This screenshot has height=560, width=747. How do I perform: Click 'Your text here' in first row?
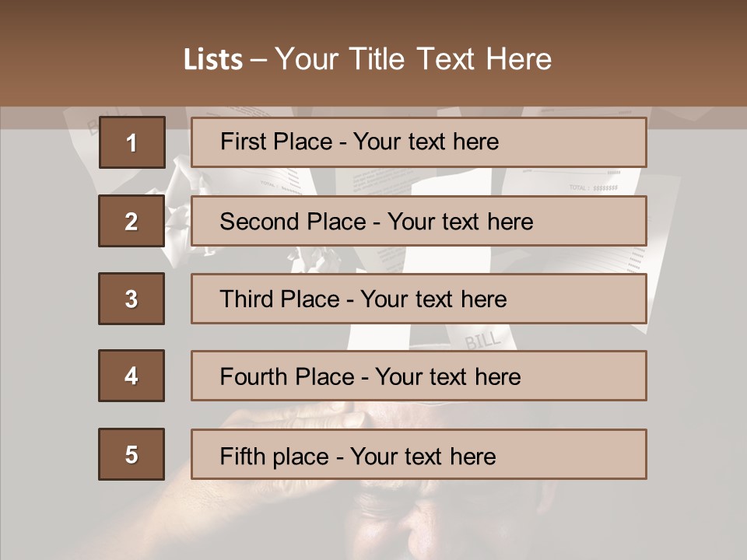(x=426, y=142)
